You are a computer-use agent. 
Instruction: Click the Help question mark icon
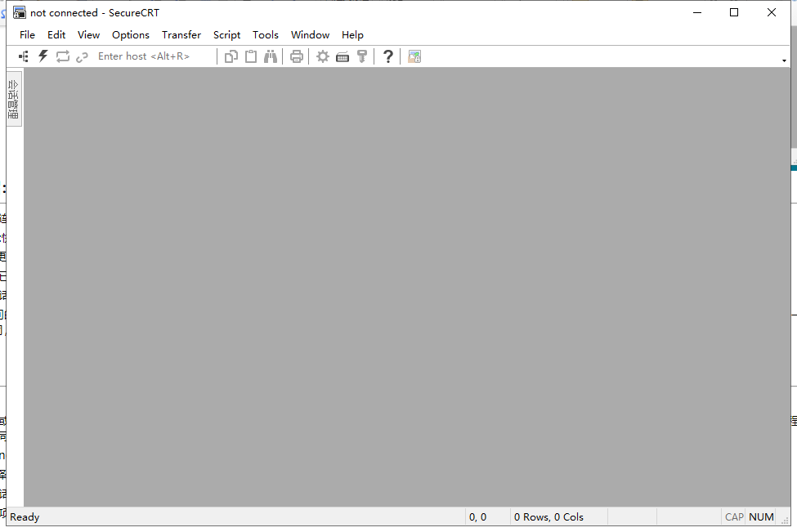tap(387, 56)
